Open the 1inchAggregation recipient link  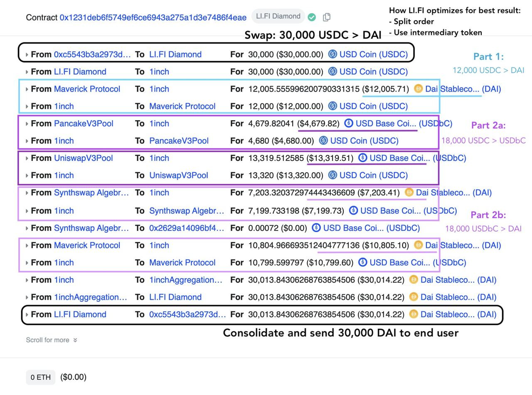[x=186, y=280]
